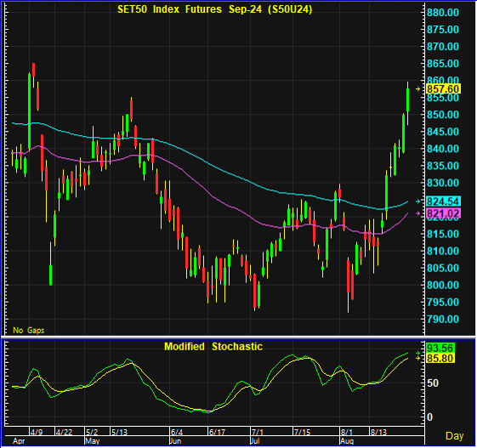
Task: Click the cyan arrow beside 824.54 label
Action: coord(418,201)
